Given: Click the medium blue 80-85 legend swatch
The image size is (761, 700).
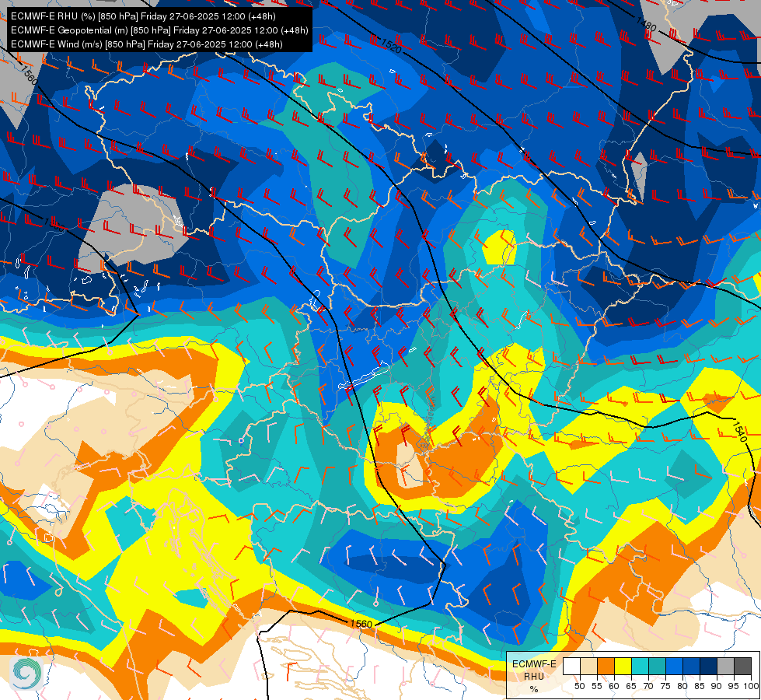Looking at the screenshot, I should [x=692, y=666].
